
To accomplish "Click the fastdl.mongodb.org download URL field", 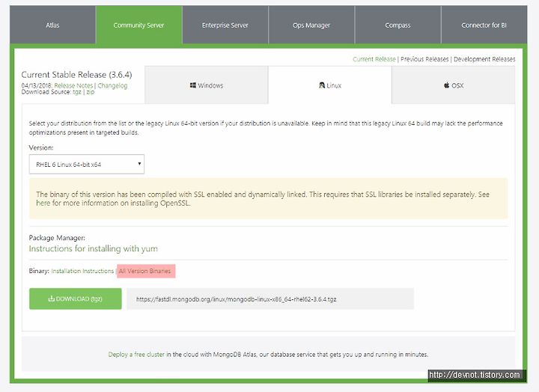I will point(270,299).
